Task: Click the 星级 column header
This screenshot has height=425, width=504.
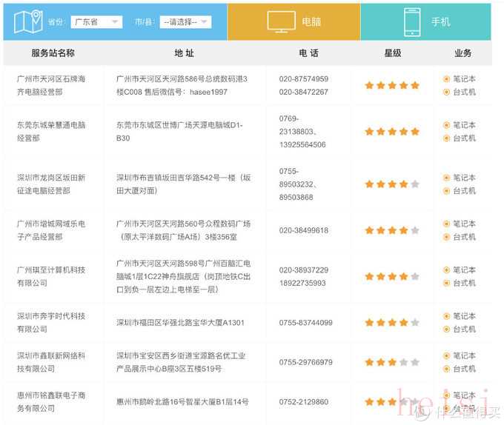Action: (392, 53)
